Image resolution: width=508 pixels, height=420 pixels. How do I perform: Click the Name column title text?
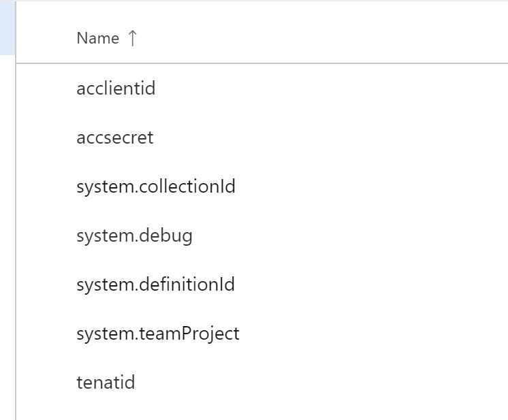click(x=98, y=38)
